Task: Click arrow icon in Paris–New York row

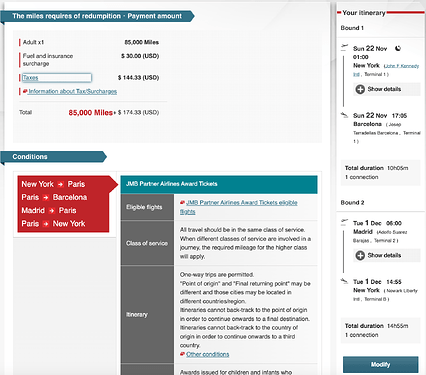Action: [x=46, y=224]
